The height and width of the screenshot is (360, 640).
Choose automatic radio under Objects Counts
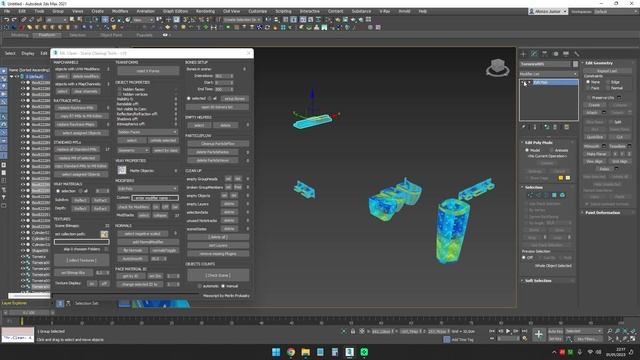click(x=200, y=286)
